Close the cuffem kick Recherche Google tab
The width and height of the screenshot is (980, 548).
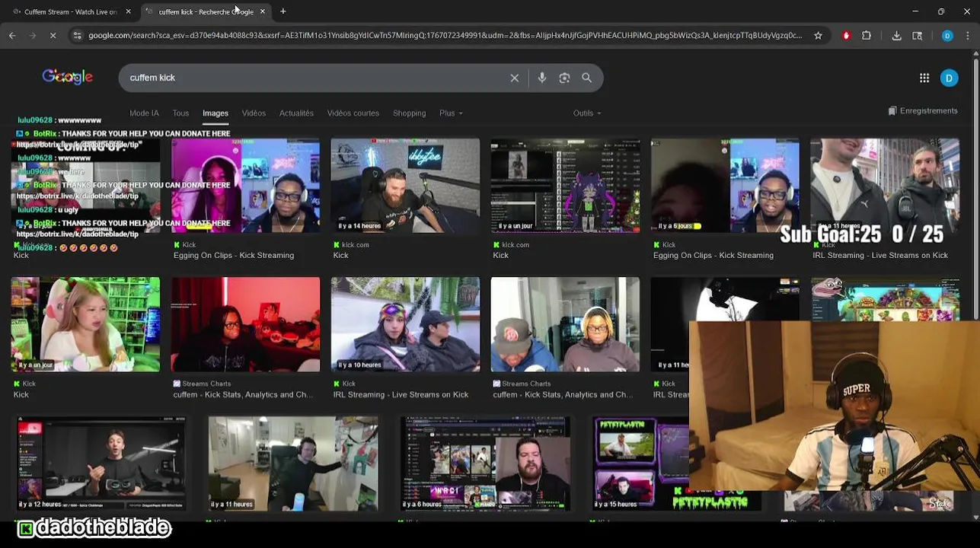click(263, 11)
